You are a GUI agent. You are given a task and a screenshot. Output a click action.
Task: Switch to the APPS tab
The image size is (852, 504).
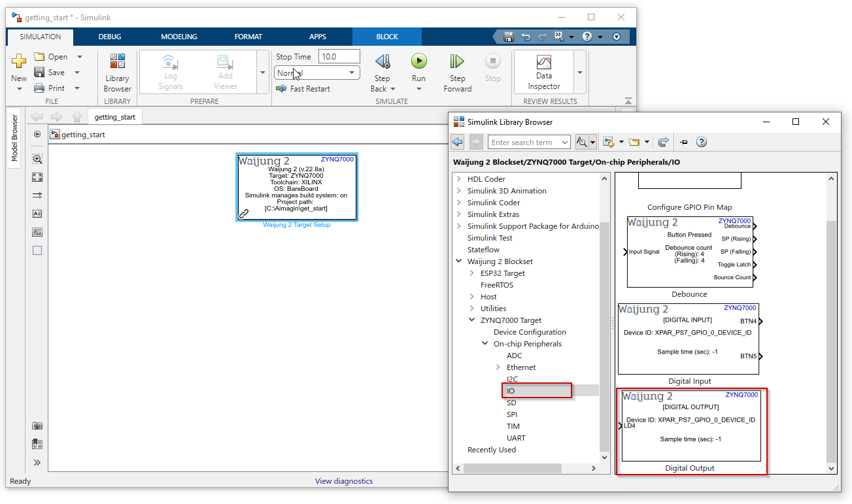point(318,37)
